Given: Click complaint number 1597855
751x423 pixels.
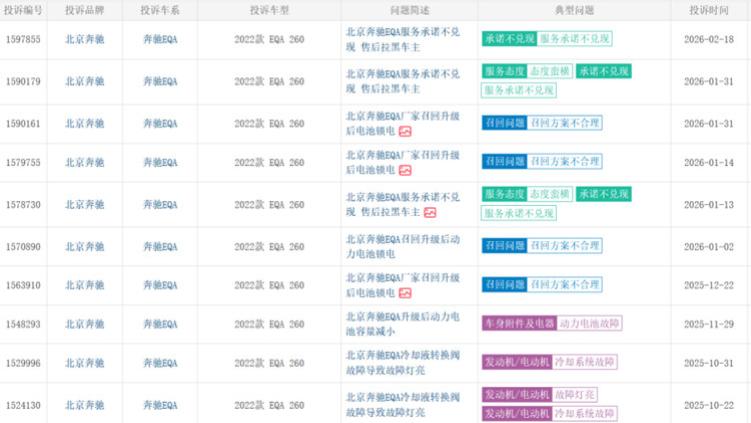Looking at the screenshot, I should tap(23, 39).
